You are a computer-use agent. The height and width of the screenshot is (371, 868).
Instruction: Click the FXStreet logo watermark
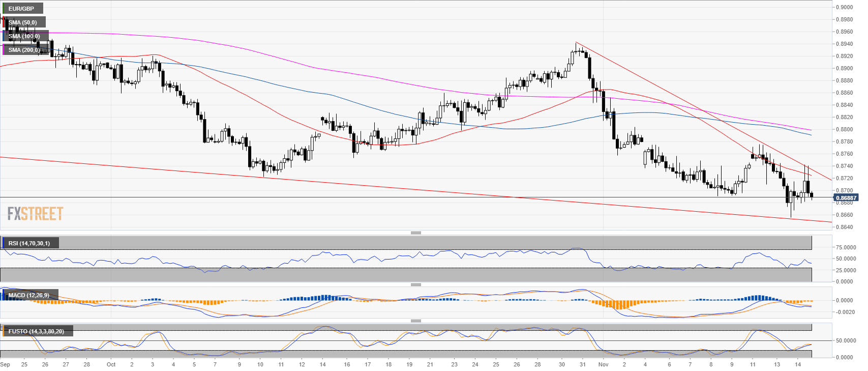point(36,213)
